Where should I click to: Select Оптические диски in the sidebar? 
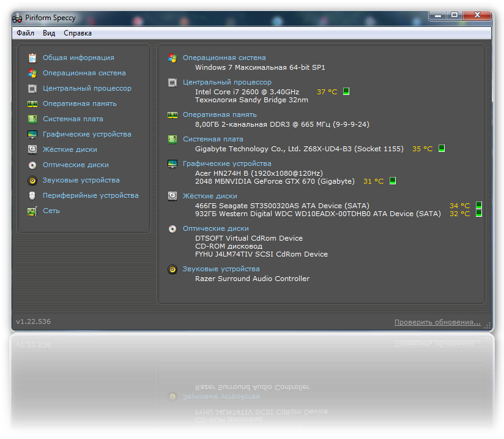(76, 165)
